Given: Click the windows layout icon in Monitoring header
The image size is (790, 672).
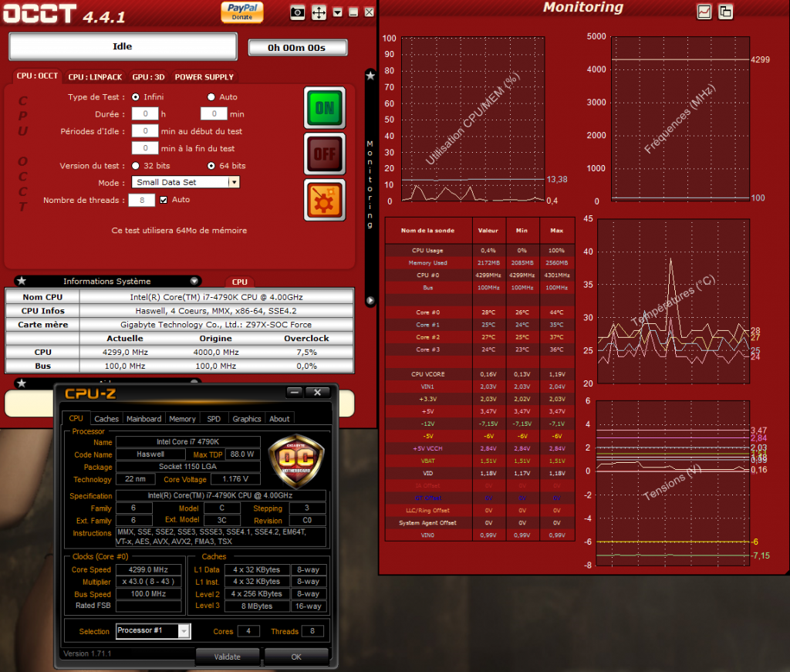Looking at the screenshot, I should point(725,12).
